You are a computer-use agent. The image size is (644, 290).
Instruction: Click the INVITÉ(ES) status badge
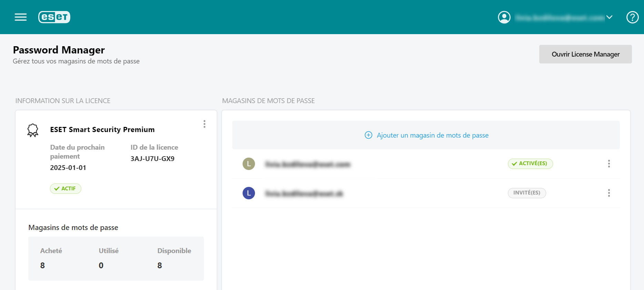pos(527,193)
